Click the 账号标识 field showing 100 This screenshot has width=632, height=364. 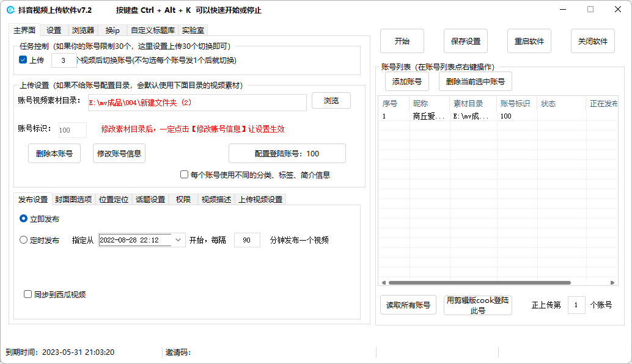[73, 130]
